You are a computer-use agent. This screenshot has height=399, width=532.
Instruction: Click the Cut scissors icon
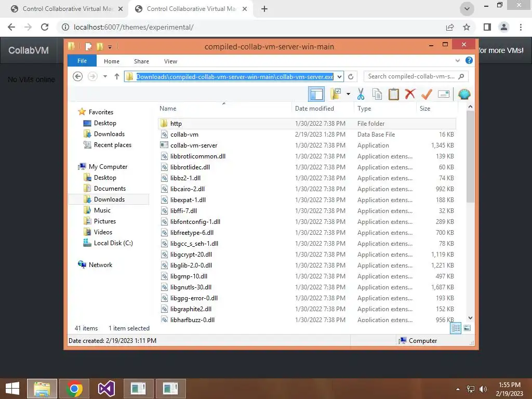point(361,94)
